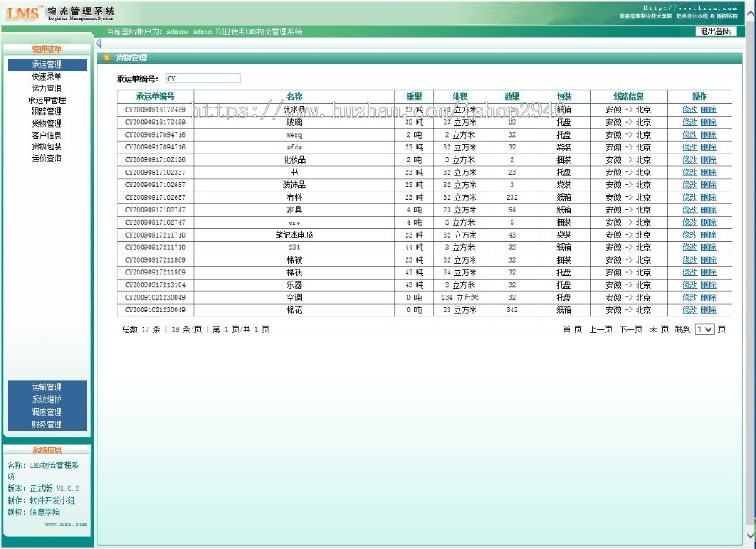Screen dimensions: 756x549
Task: Select order number CY20090917213104 cell
Action: [155, 285]
